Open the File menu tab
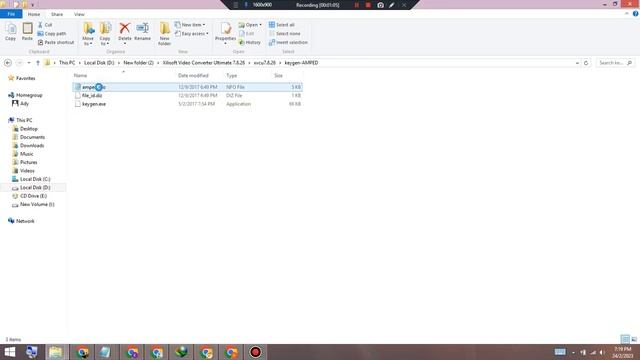Viewport: 640px width, 360px height. pos(11,14)
